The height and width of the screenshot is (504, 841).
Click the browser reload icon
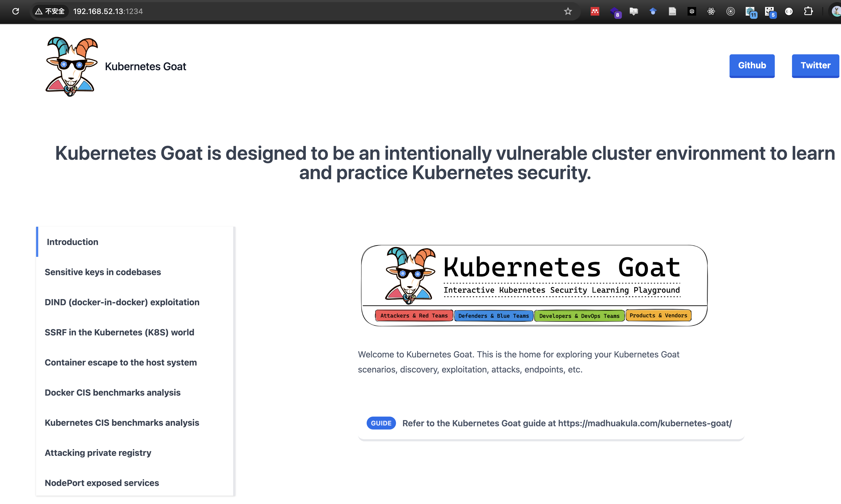(16, 11)
